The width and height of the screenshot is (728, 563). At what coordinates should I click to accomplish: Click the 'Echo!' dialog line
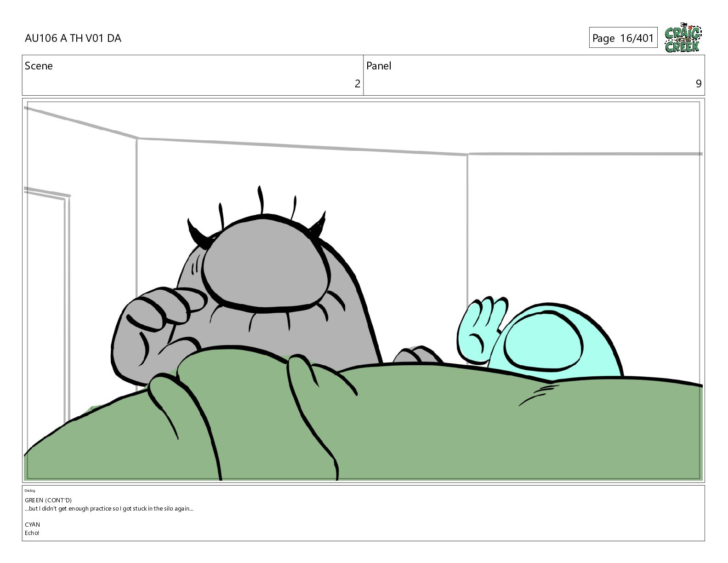(32, 533)
